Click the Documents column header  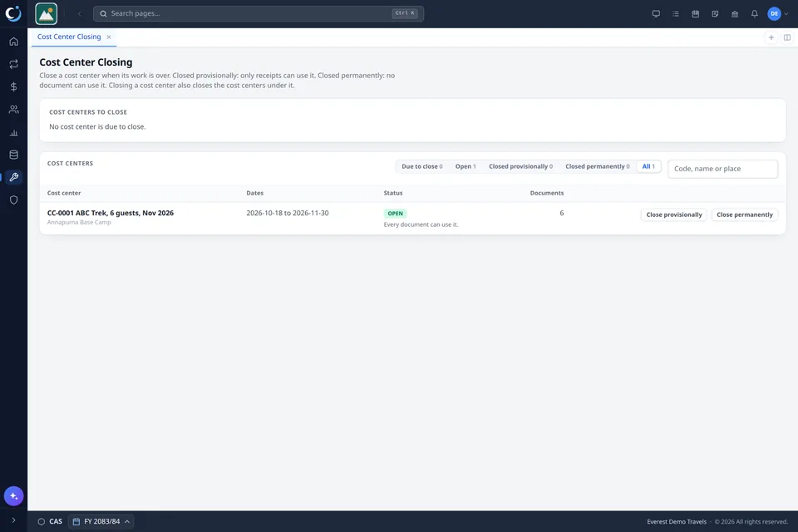547,193
